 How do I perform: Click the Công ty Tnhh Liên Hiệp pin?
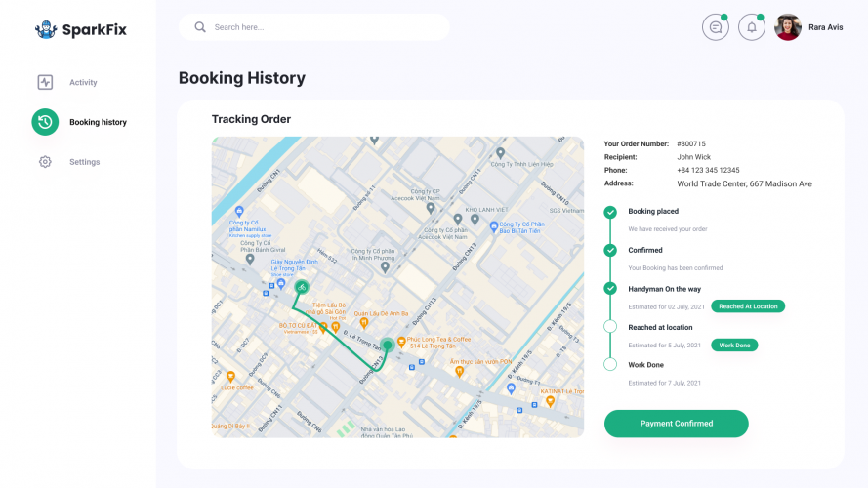pos(501,153)
